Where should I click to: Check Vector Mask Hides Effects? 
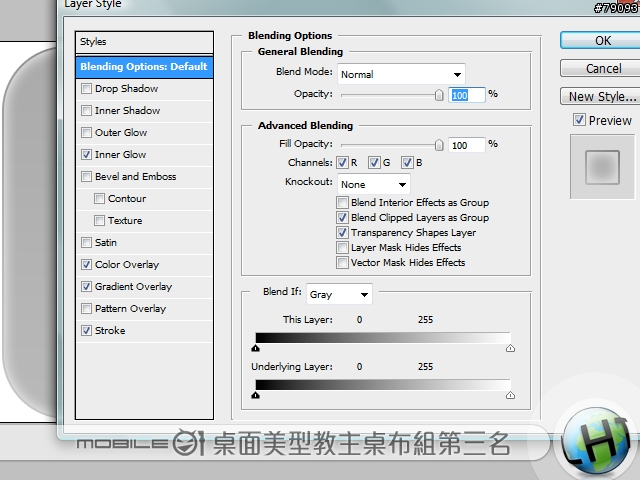[342, 262]
